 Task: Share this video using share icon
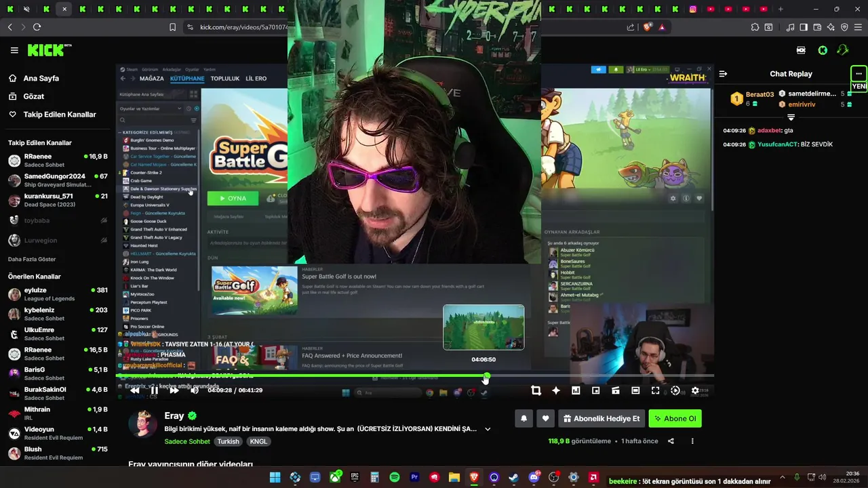click(671, 441)
